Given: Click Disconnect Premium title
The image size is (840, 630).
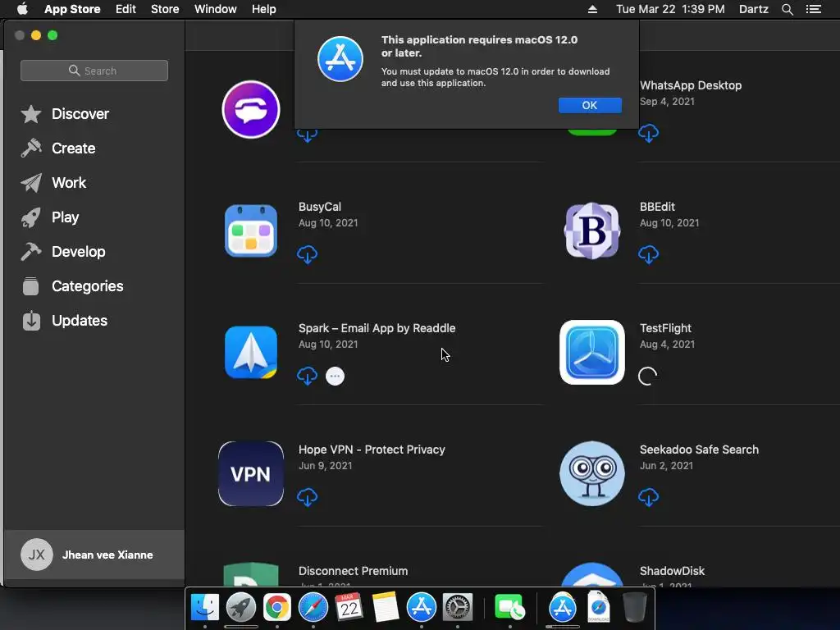Looking at the screenshot, I should (x=353, y=571).
